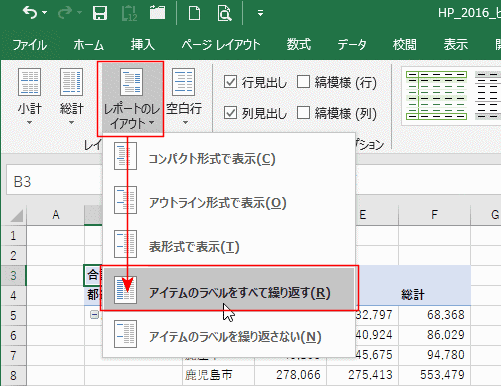
Task: Click the Open folder icon in quick access
Action: (x=157, y=13)
